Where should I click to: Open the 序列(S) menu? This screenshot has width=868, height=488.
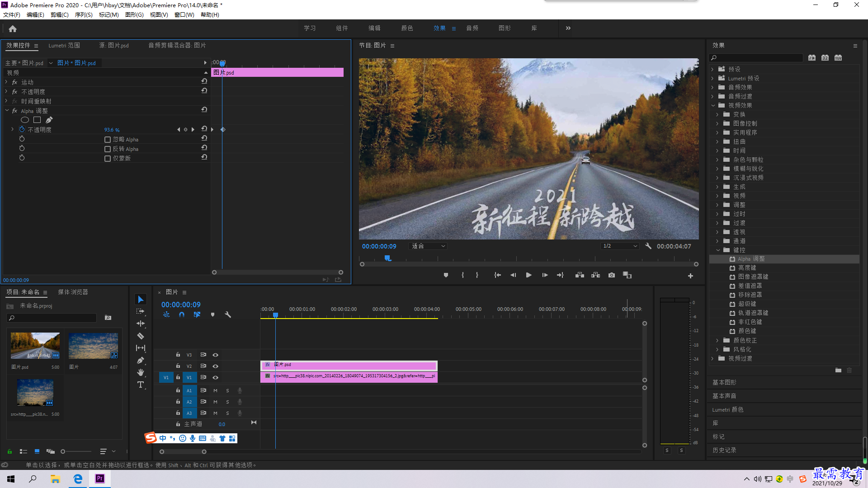(x=84, y=15)
